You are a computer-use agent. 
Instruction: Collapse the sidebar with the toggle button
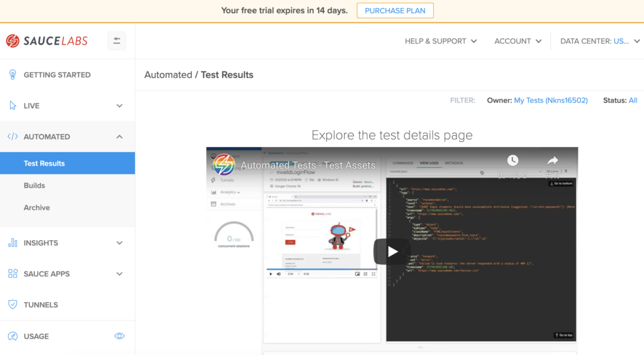click(116, 41)
